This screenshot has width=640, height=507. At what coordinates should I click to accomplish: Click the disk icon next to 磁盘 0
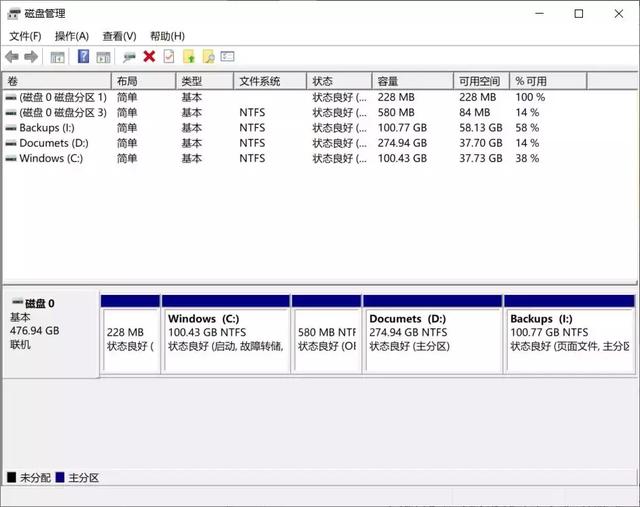tap(18, 302)
